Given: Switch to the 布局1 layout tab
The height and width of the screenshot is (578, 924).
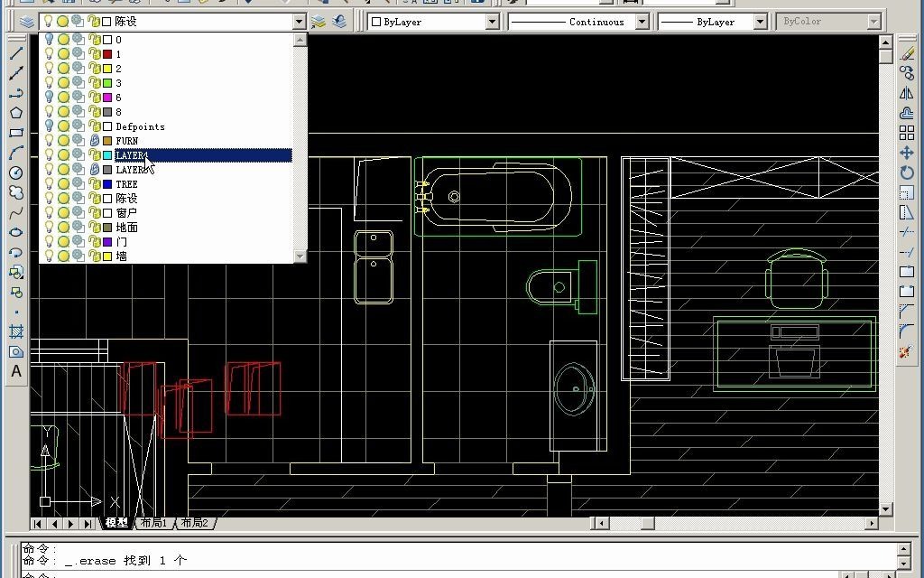Looking at the screenshot, I should tap(153, 523).
